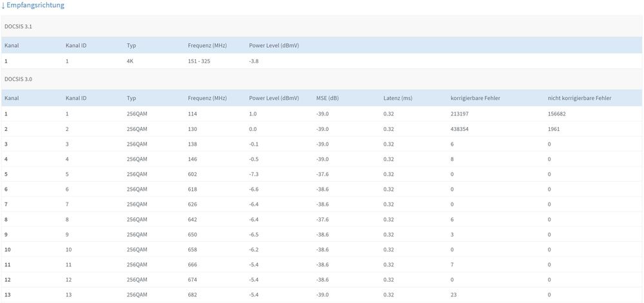
Task: Click frequency 658 in channel 10 row
Action: pyautogui.click(x=193, y=249)
